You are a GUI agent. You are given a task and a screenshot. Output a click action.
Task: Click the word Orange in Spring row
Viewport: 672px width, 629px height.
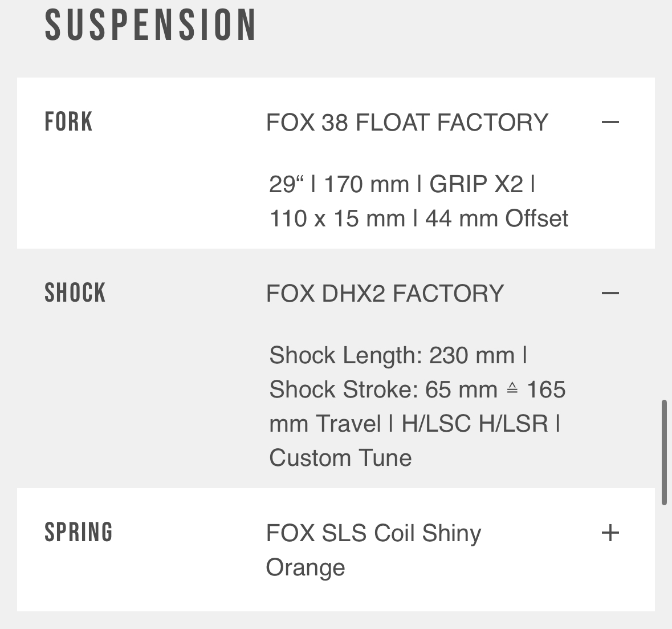(306, 567)
